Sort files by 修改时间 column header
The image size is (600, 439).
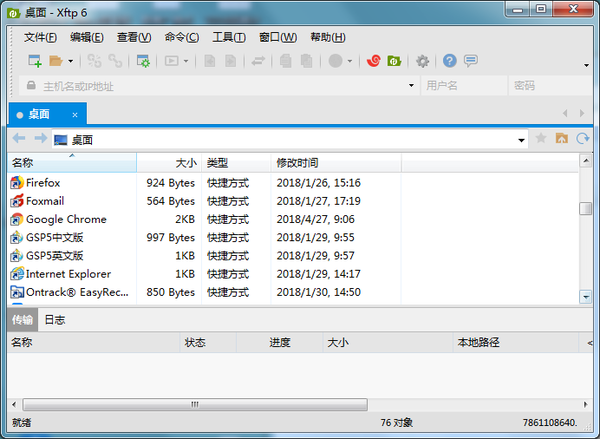pos(336,163)
